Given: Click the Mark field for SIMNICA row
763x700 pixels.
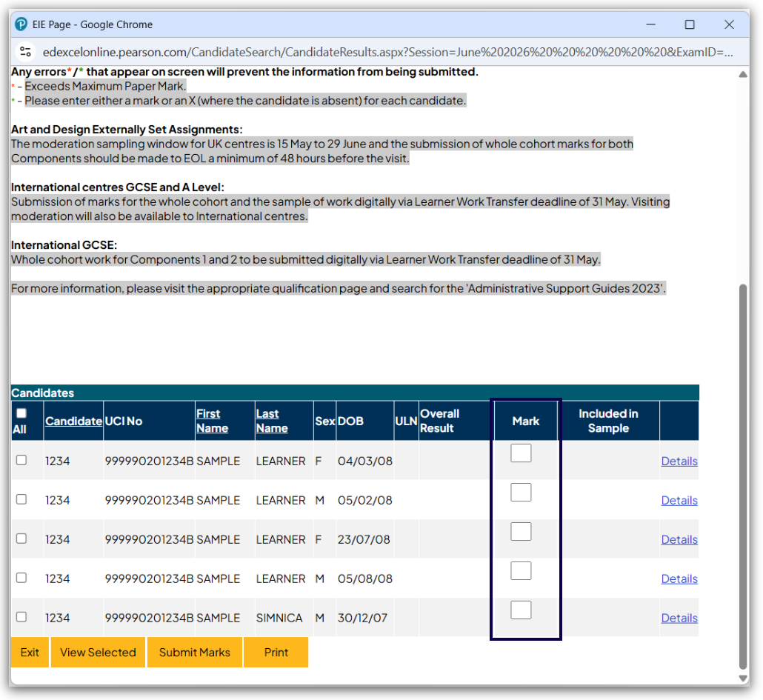Looking at the screenshot, I should click(521, 610).
